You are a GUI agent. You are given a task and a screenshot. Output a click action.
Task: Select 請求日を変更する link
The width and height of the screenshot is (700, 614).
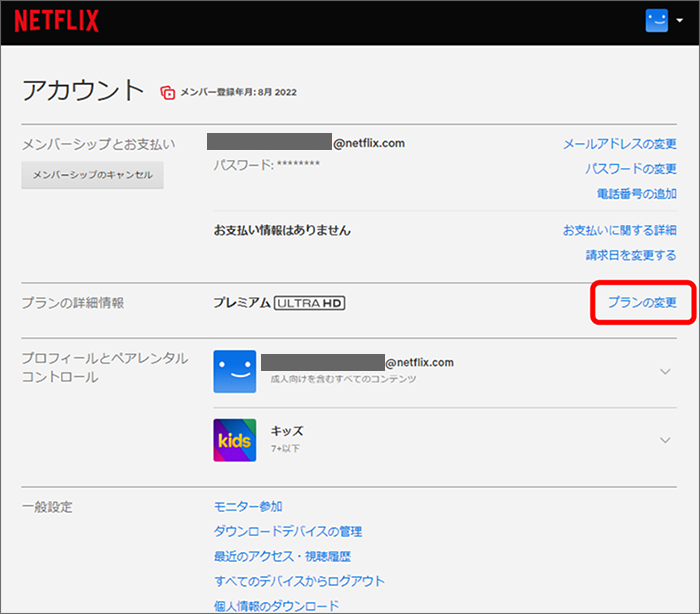point(630,255)
